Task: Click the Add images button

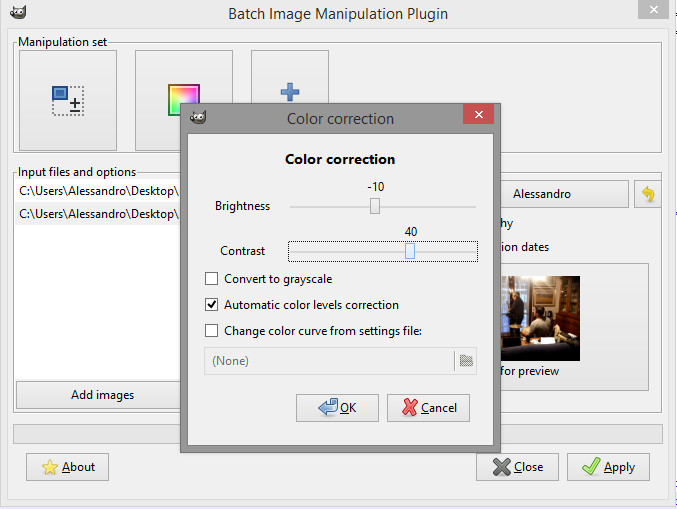Action: (102, 395)
